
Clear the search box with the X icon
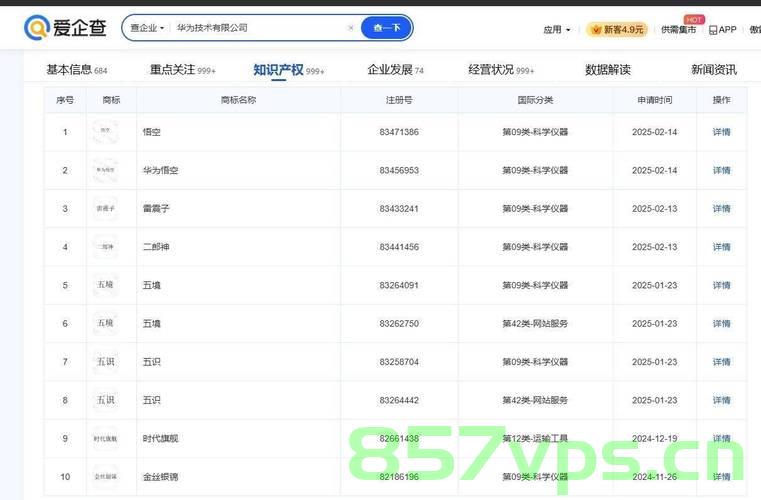(351, 28)
